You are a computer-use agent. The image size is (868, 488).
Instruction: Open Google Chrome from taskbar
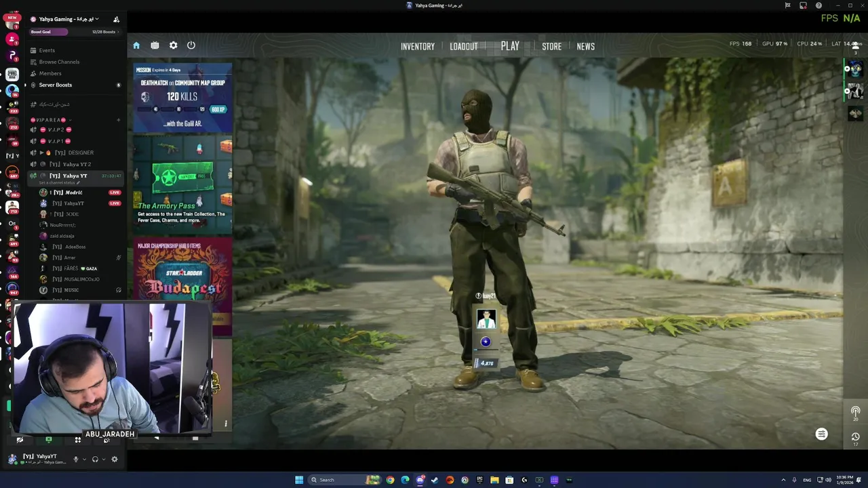point(390,480)
